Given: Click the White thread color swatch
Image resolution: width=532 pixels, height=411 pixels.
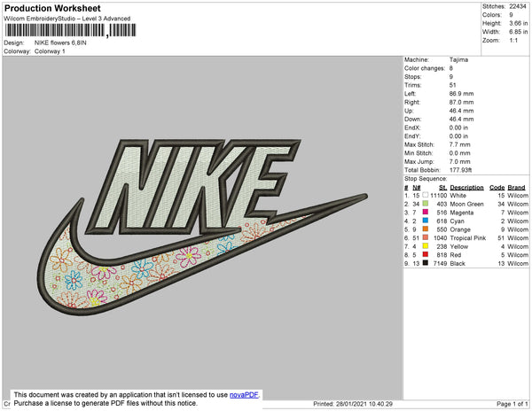Looking at the screenshot, I should coord(425,195).
